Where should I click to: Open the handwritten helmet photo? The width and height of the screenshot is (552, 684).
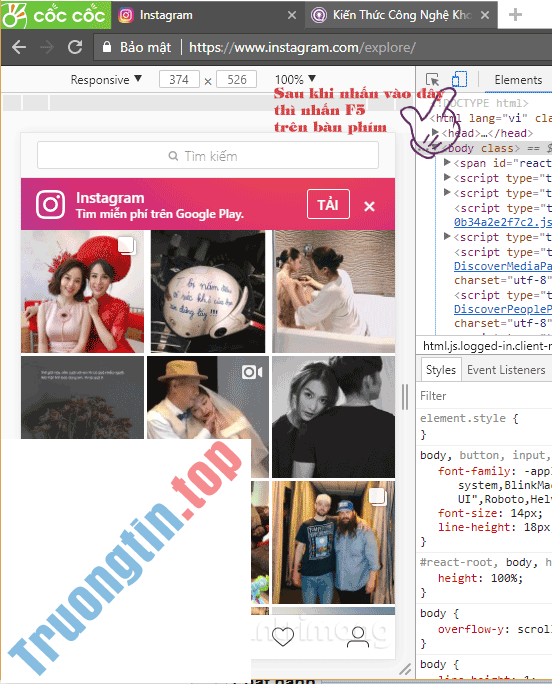[x=208, y=291]
